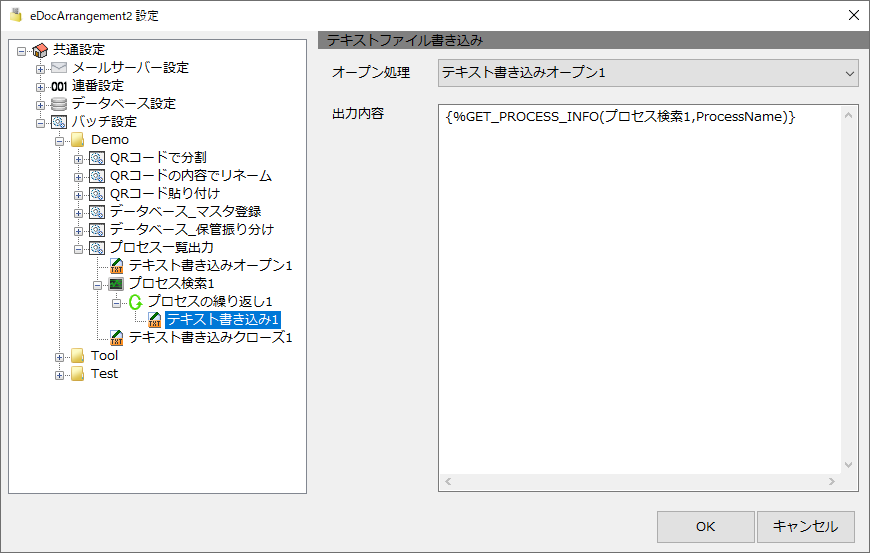Click into the 出力内容 text area
The width and height of the screenshot is (870, 553).
640,290
